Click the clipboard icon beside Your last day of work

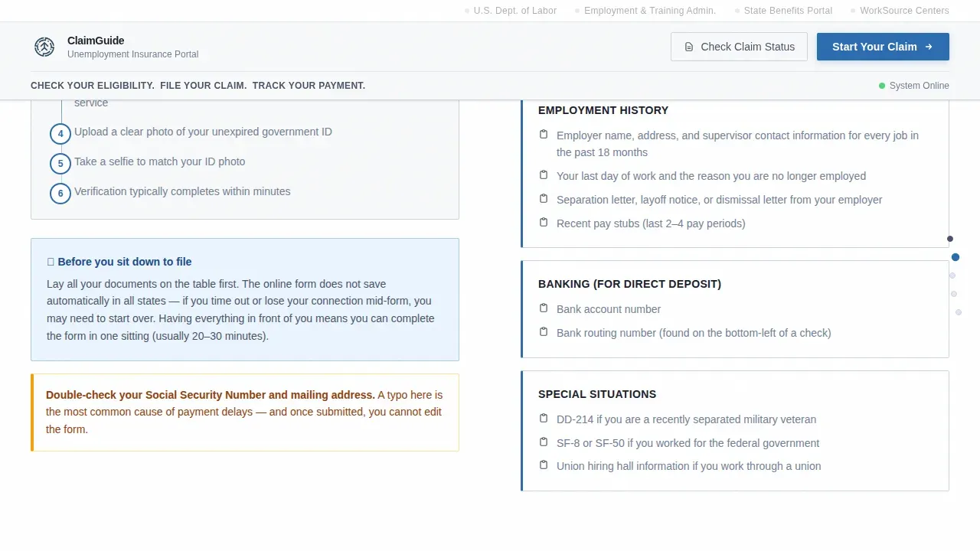pos(544,175)
